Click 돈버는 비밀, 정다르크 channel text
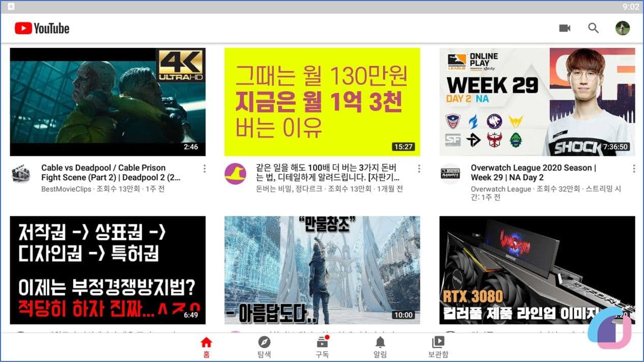The width and height of the screenshot is (644, 362). coord(330,189)
